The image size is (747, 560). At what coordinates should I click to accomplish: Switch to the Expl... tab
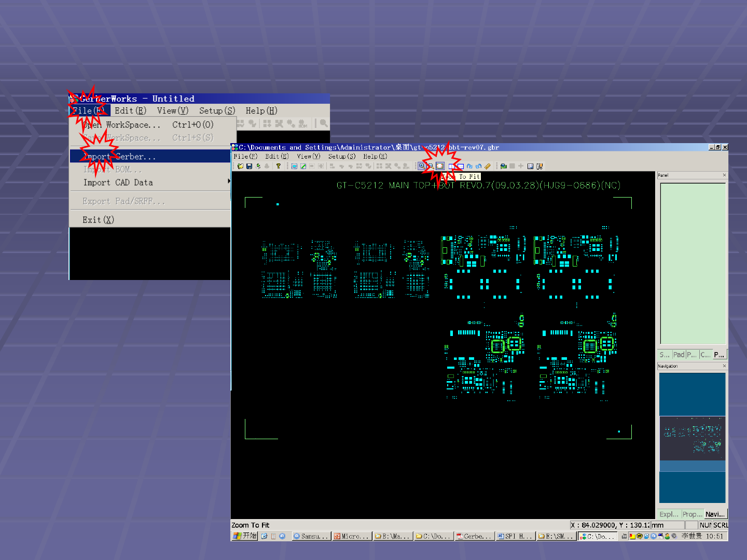669,514
